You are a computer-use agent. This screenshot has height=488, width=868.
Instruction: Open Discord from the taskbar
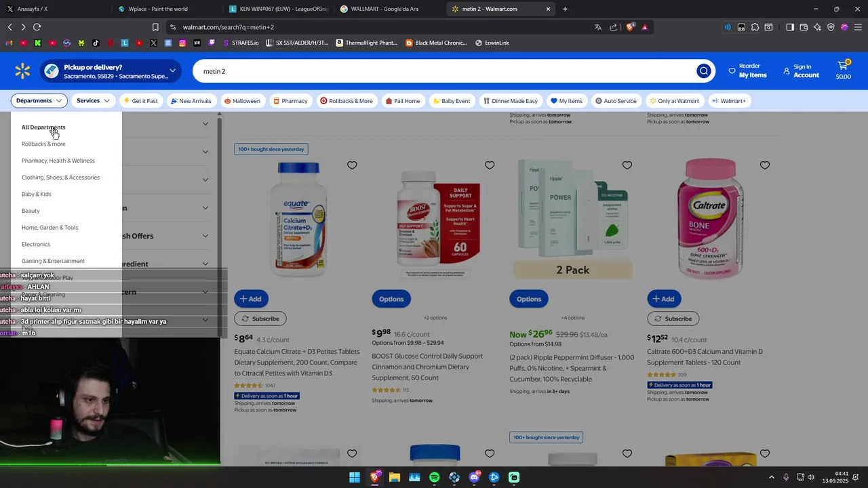(x=474, y=477)
